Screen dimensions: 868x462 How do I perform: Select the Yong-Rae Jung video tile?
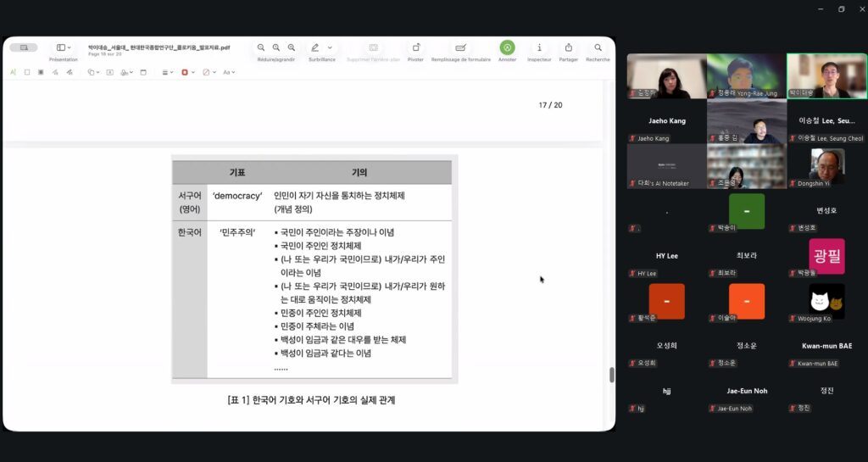click(x=747, y=76)
